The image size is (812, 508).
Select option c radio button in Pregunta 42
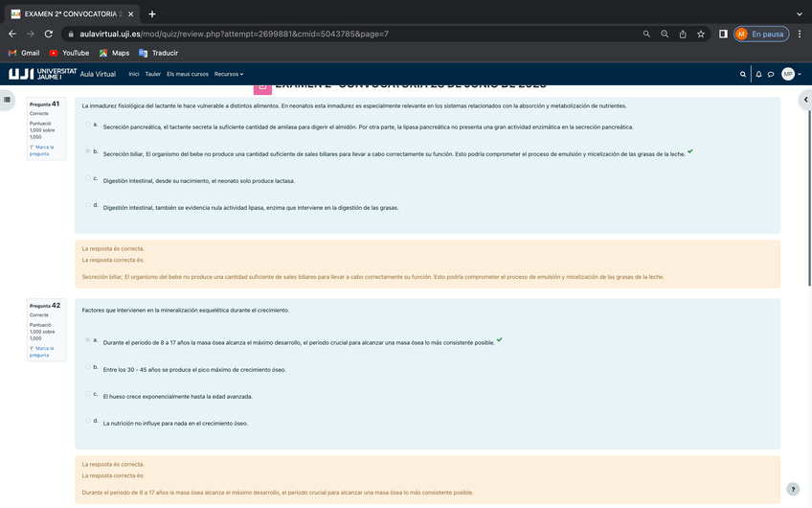pos(88,394)
